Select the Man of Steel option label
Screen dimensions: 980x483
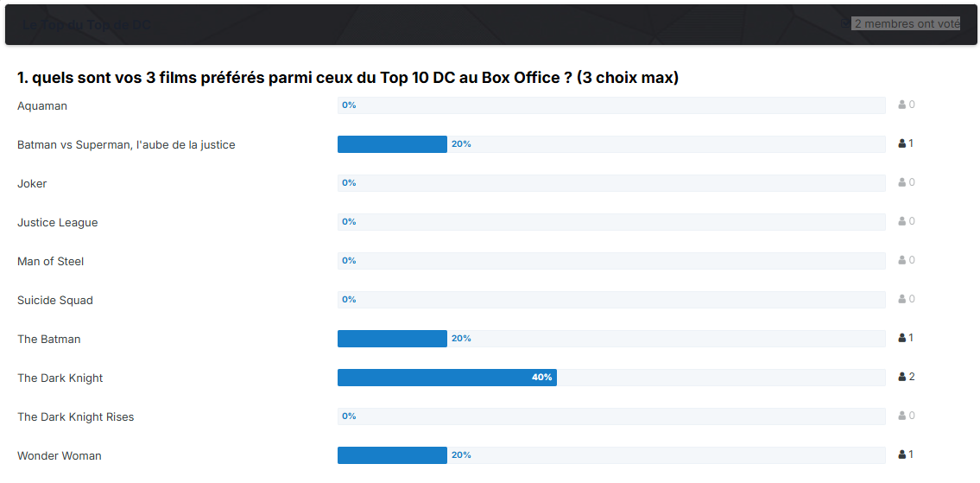pyautogui.click(x=51, y=262)
